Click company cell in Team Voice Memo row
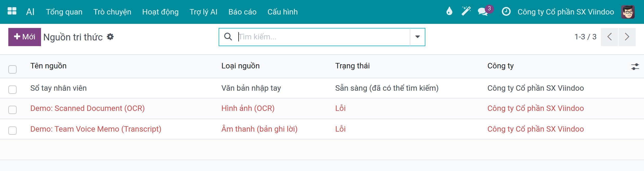 [535, 129]
